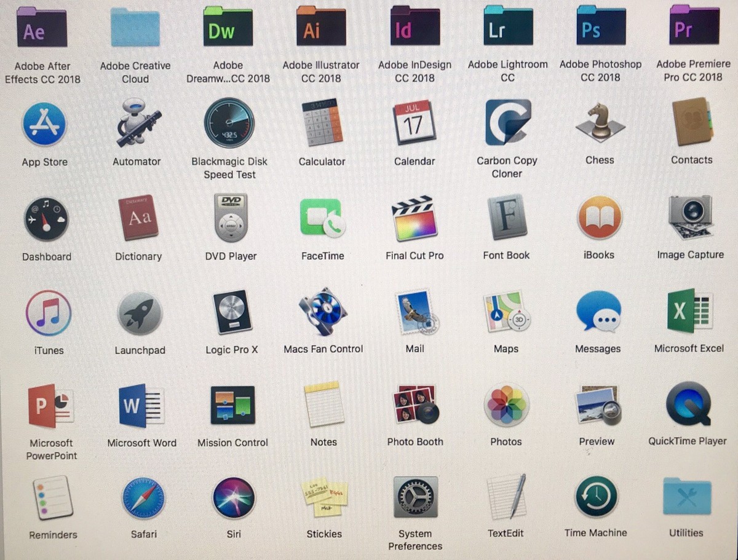738x560 pixels.
Task: Click the TextEdit paper and pen icon
Action: click(x=506, y=497)
